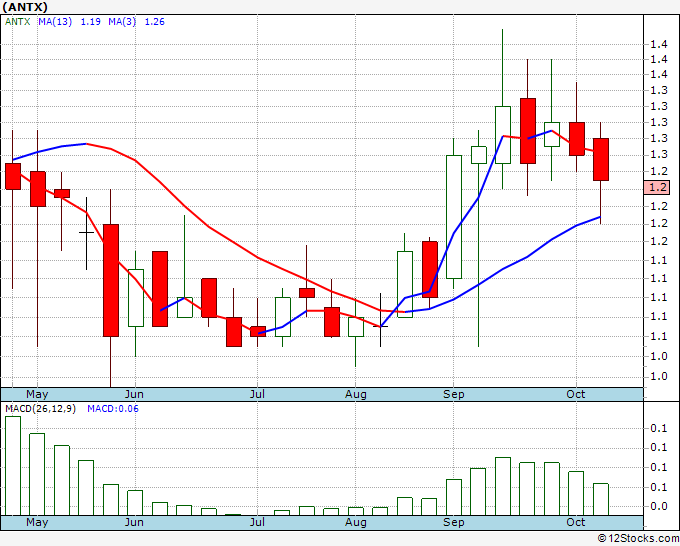Viewport: 680px width, 546px height.
Task: Click the May label on price timeline
Action: pos(37,394)
